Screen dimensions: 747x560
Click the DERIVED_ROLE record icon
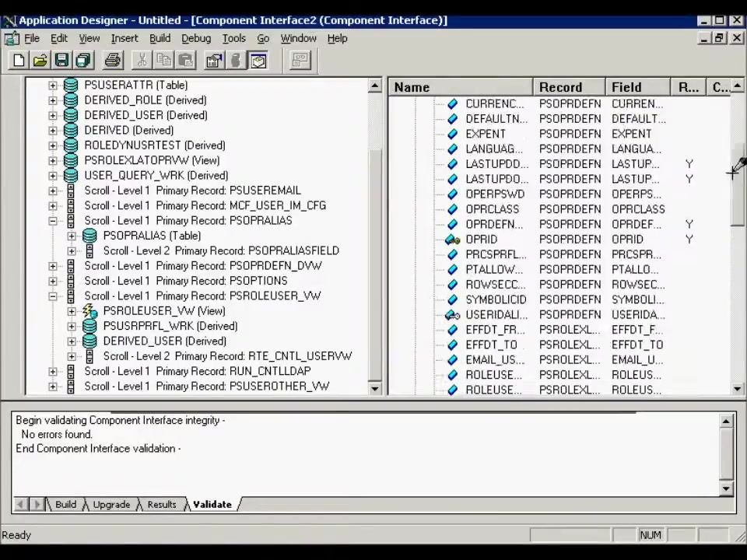71,100
